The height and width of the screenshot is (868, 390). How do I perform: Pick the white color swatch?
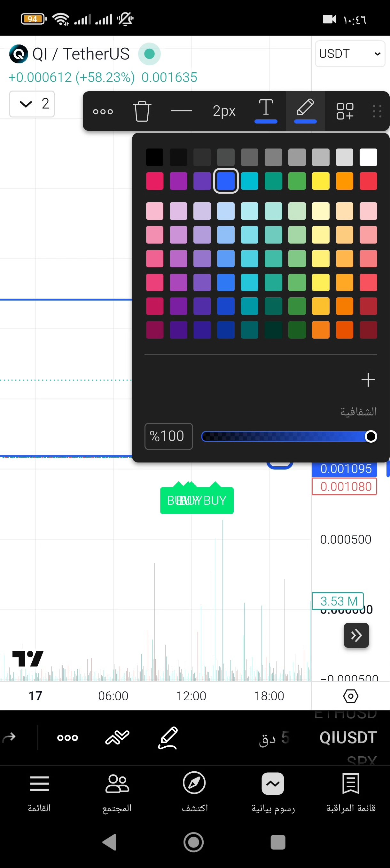point(368,157)
